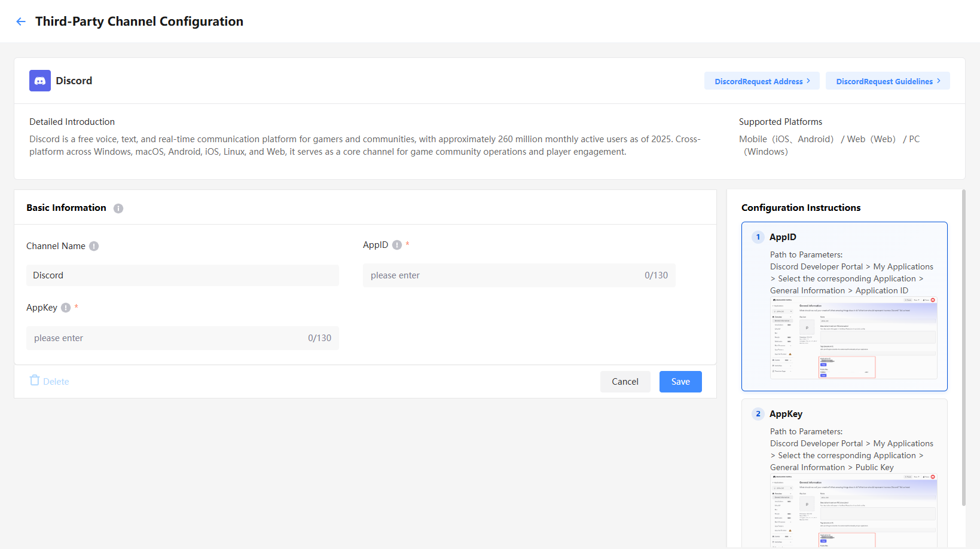Select the AppKey instruction step title

tap(786, 414)
